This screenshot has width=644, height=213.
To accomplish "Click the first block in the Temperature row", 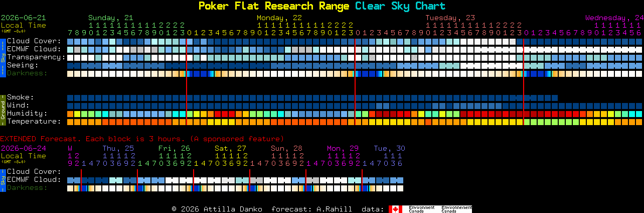I will (70, 122).
